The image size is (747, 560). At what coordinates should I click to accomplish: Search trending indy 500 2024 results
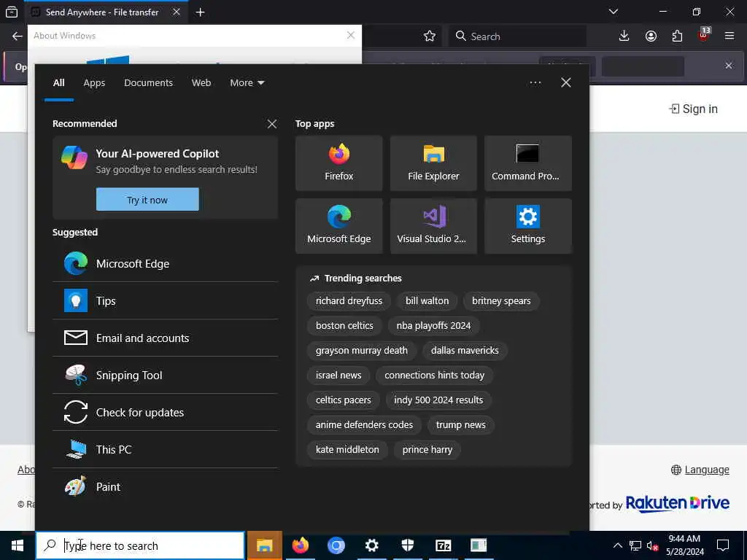tap(438, 400)
